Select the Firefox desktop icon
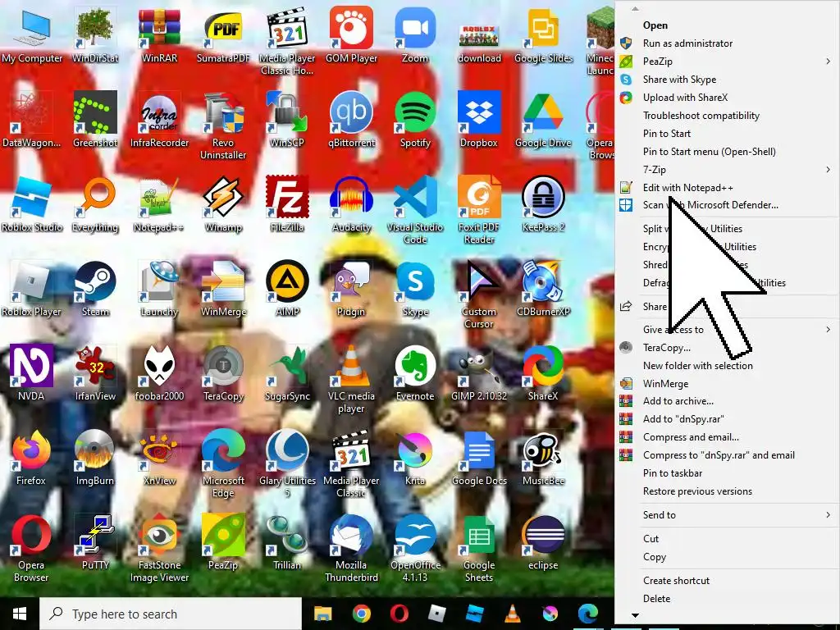The height and width of the screenshot is (630, 840). tap(31, 458)
